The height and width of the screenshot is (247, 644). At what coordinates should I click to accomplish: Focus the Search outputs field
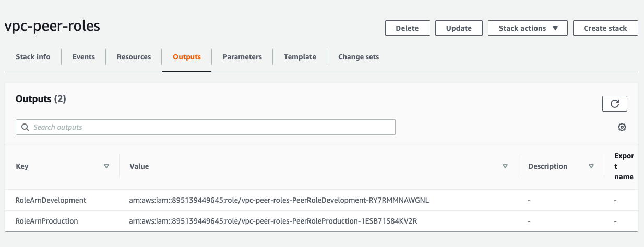click(209, 127)
